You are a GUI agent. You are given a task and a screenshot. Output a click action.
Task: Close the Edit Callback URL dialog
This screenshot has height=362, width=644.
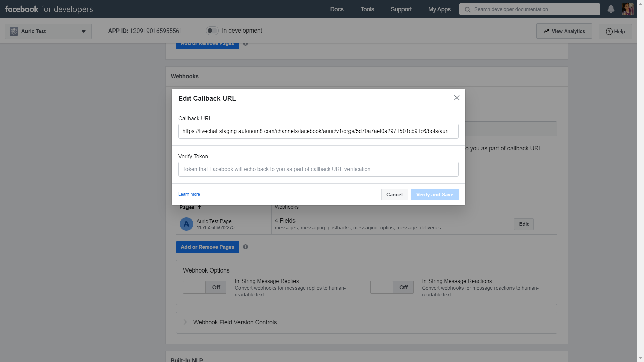pos(457,98)
